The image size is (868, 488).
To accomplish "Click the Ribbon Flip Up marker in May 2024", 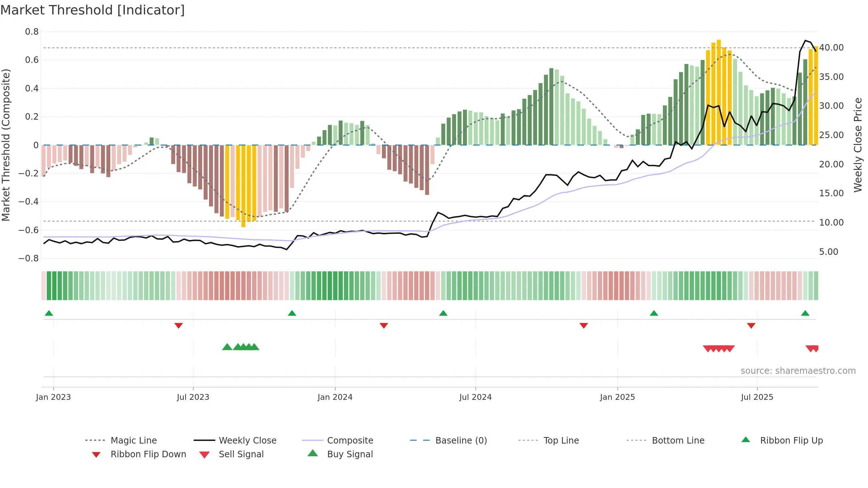I will 443,313.
